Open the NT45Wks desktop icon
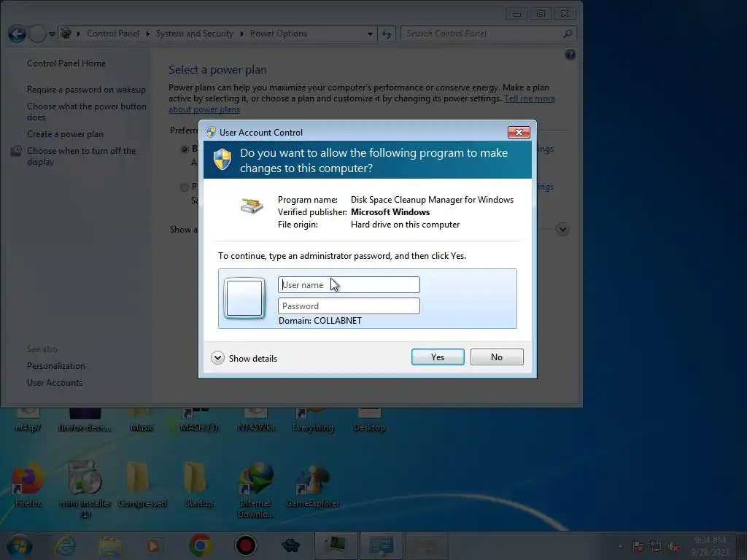747x560 pixels. click(x=256, y=421)
